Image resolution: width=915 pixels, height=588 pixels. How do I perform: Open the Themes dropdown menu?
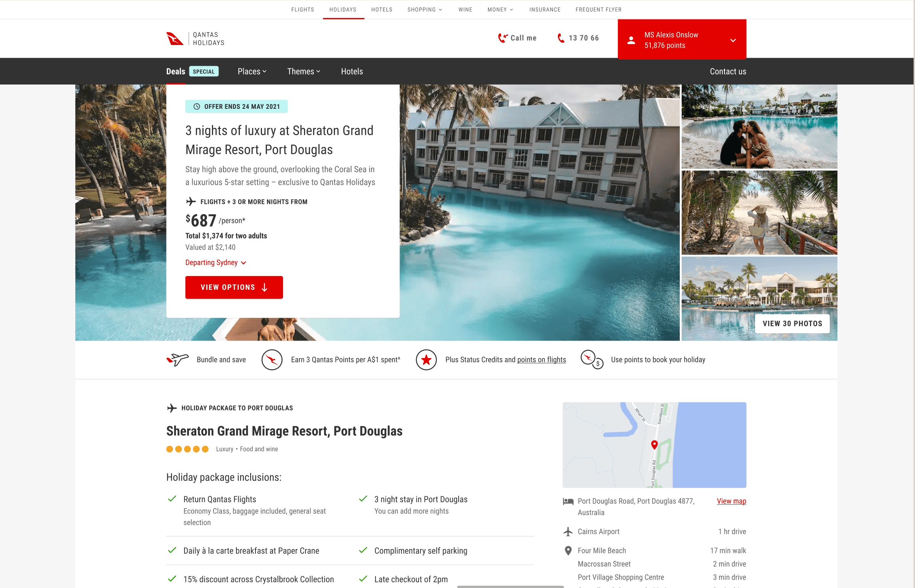304,71
